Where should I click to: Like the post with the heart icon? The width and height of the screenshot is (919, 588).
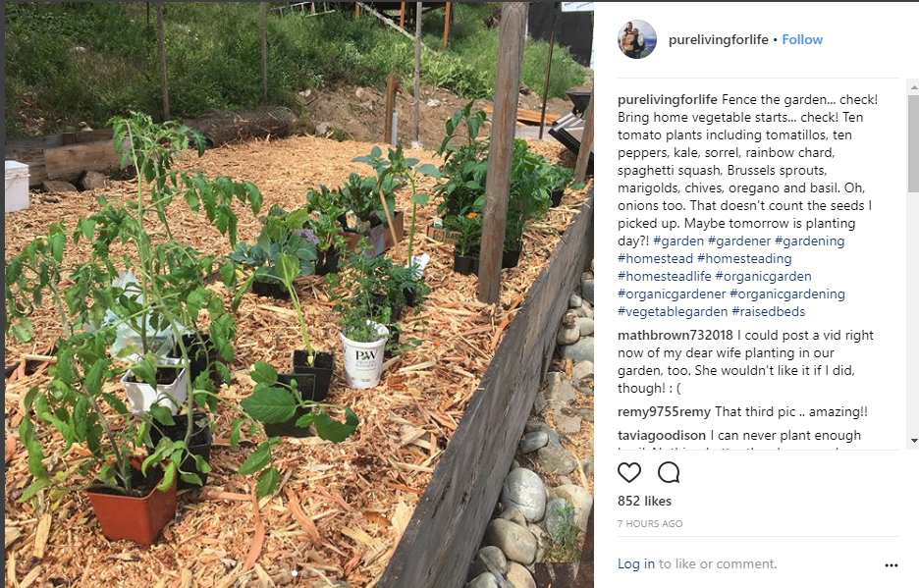coord(629,472)
